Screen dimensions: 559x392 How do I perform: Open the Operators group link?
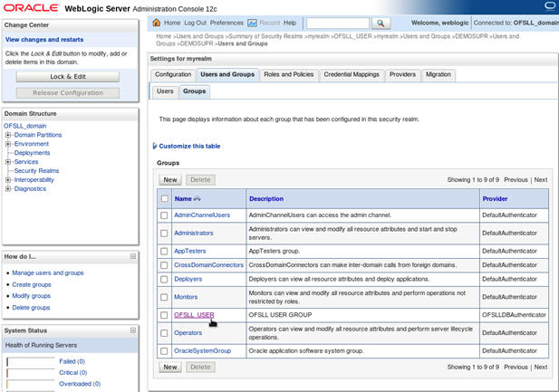188,333
